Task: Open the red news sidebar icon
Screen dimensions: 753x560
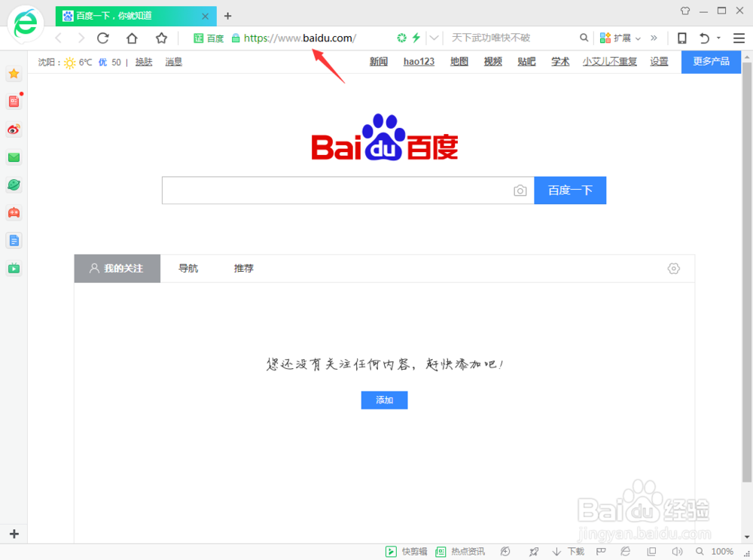Action: coord(14,102)
